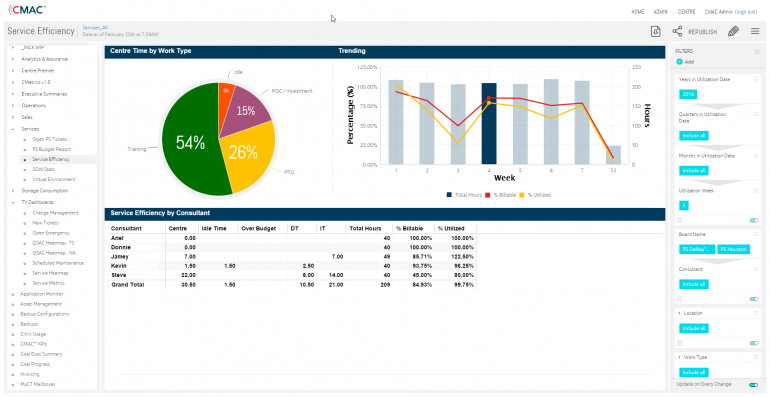Open menu for Board Name filter

point(757,234)
